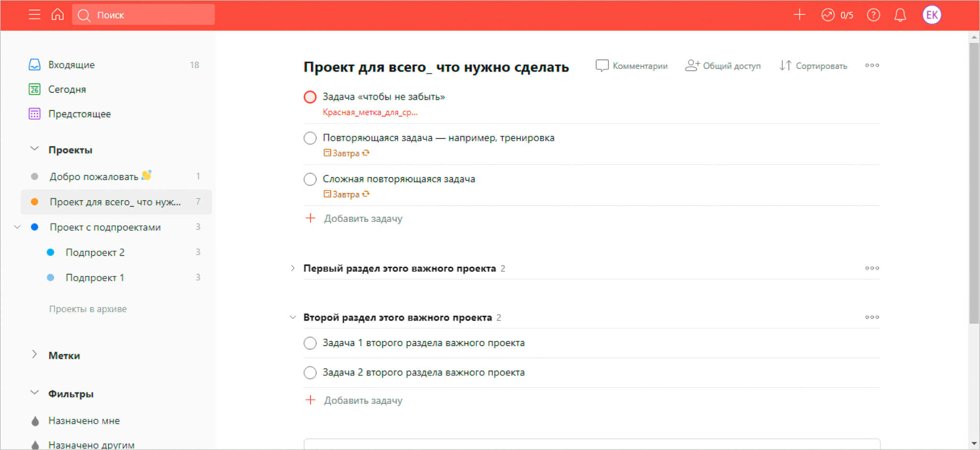Viewport: 980px width, 450px height.
Task: Collapse the Фильтры section
Action: 34,393
